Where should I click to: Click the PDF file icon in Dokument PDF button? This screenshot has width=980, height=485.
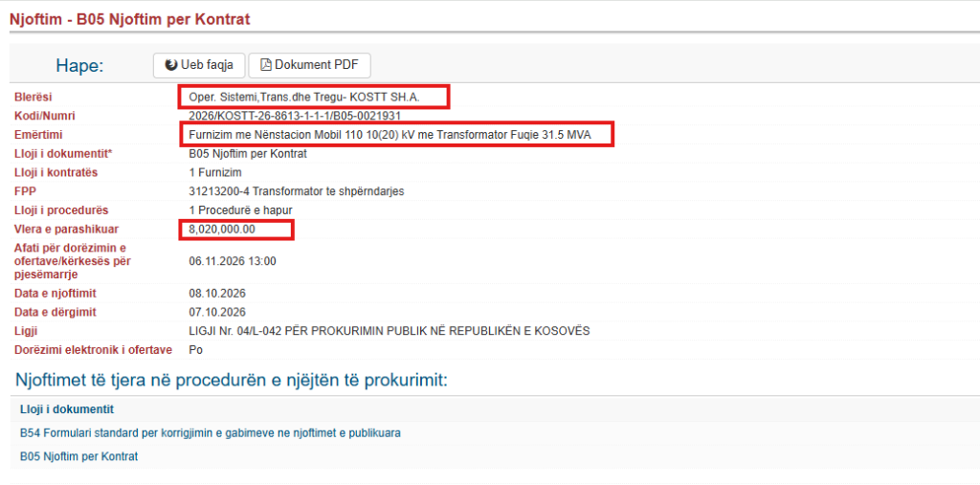[x=266, y=65]
